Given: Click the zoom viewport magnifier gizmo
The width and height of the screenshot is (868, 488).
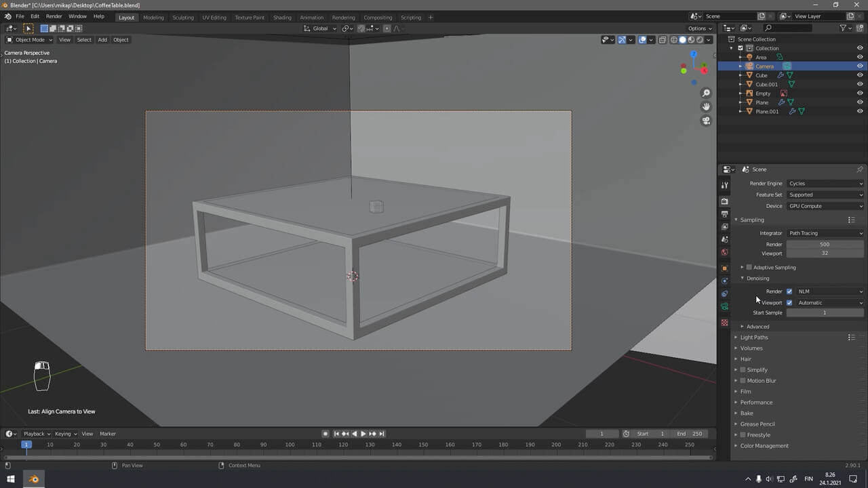Looking at the screenshot, I should [706, 93].
